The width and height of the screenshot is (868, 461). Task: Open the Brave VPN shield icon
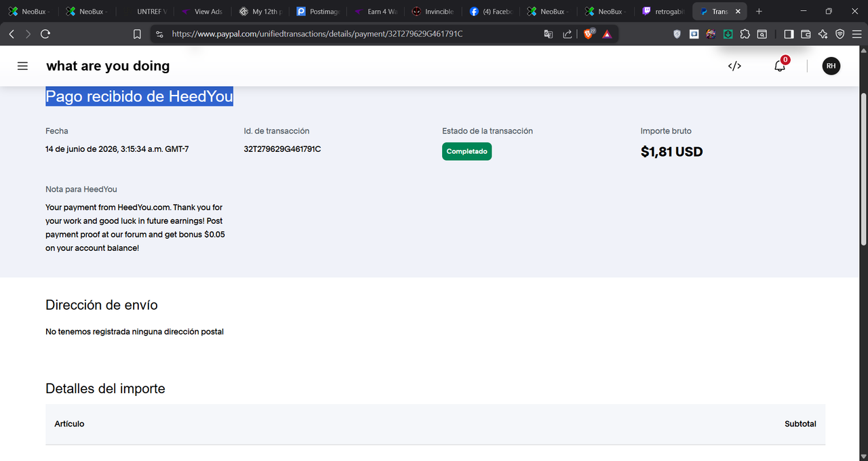coord(840,34)
